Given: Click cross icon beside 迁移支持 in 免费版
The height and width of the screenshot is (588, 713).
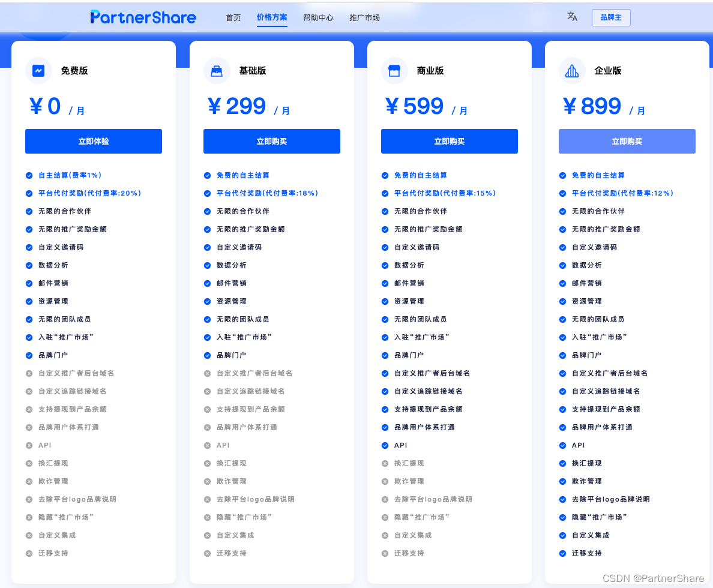Looking at the screenshot, I should coord(29,553).
